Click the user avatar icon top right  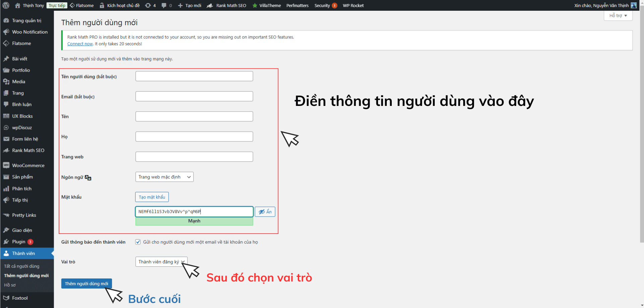coord(634,5)
